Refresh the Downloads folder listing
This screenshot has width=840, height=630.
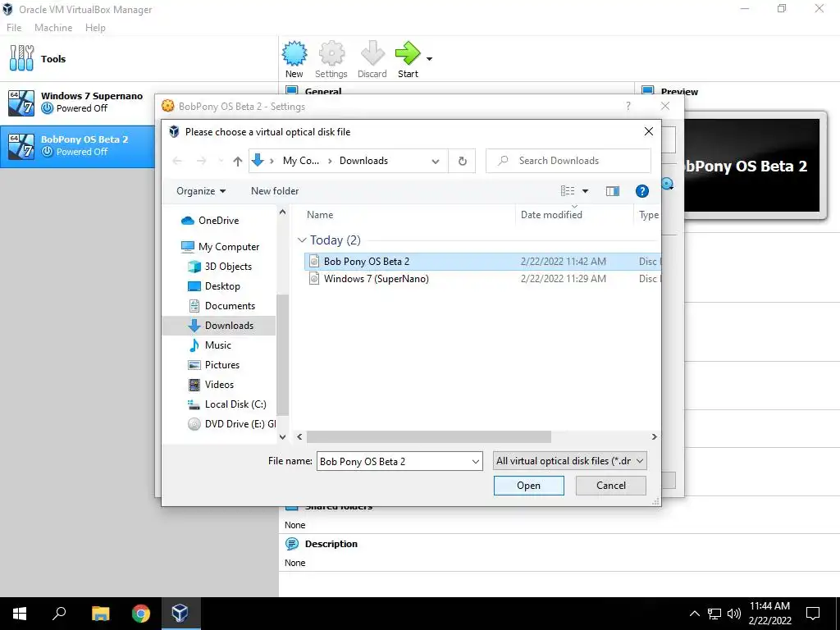pos(463,161)
